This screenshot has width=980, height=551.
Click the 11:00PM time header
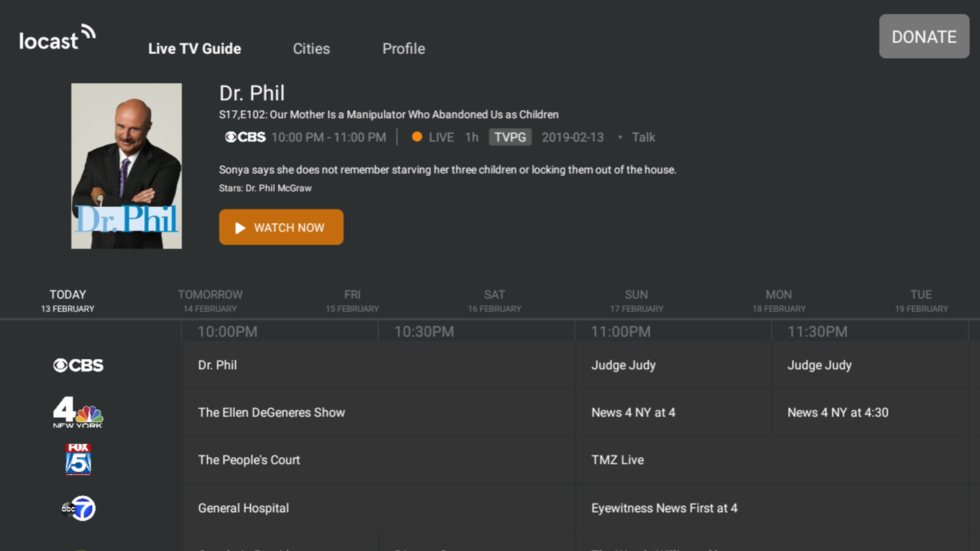[621, 332]
